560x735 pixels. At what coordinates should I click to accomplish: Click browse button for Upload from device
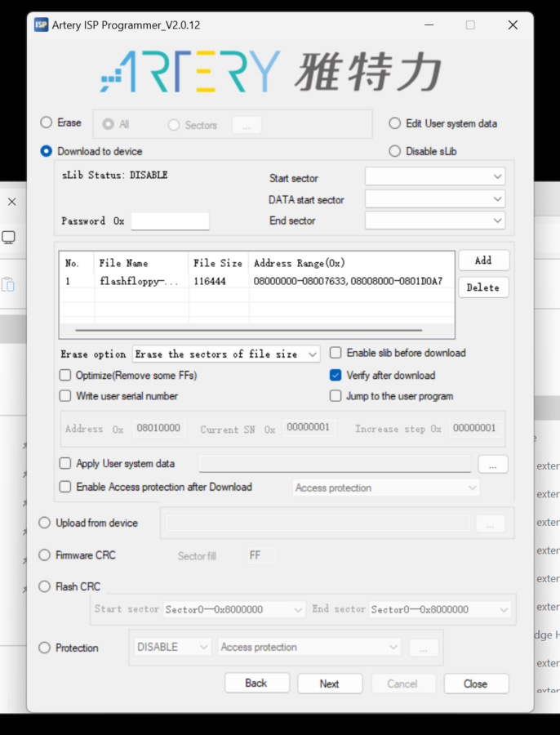(x=490, y=523)
